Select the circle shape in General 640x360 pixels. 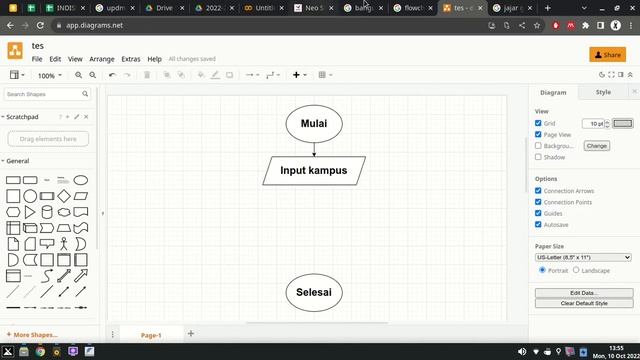pyautogui.click(x=30, y=196)
